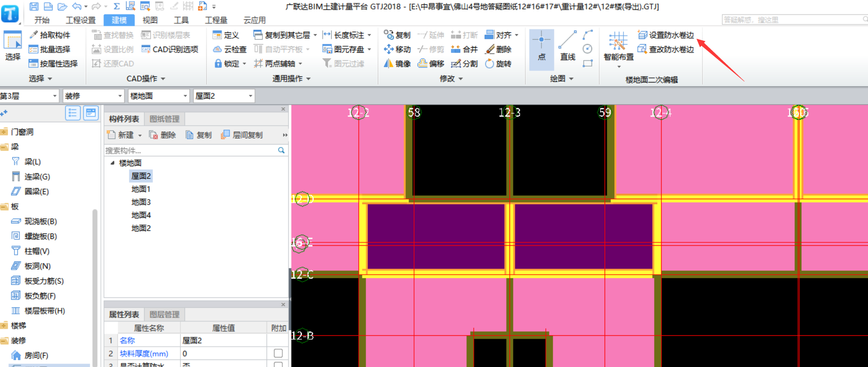This screenshot has width=868, height=367.
Task: Click the 复制 button in component list
Action: pyautogui.click(x=198, y=135)
